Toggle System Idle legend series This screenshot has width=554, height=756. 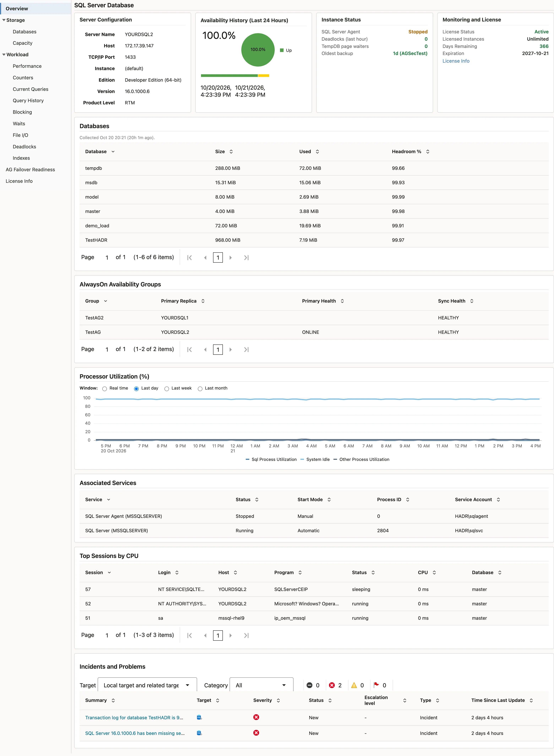click(315, 459)
